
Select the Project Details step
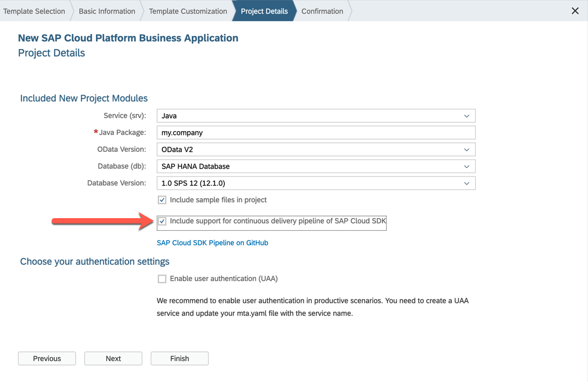tap(264, 11)
